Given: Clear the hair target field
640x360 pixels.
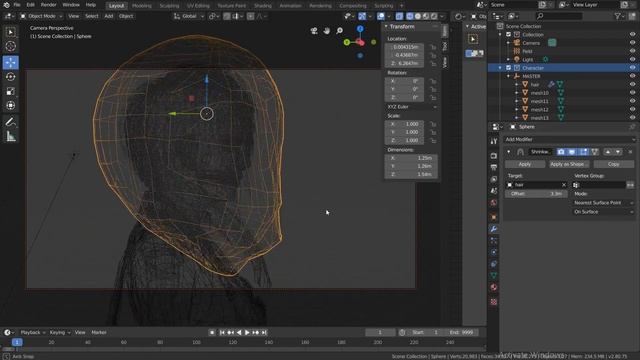Looking at the screenshot, I should (x=564, y=185).
